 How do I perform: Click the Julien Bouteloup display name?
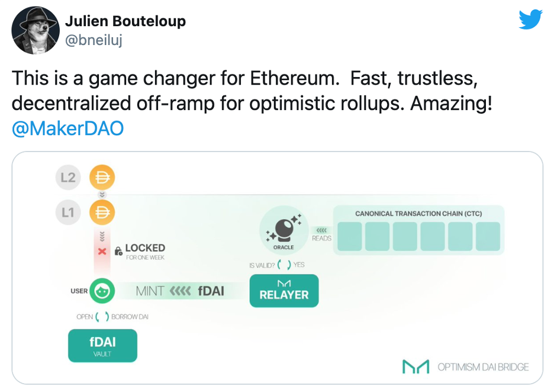click(125, 21)
